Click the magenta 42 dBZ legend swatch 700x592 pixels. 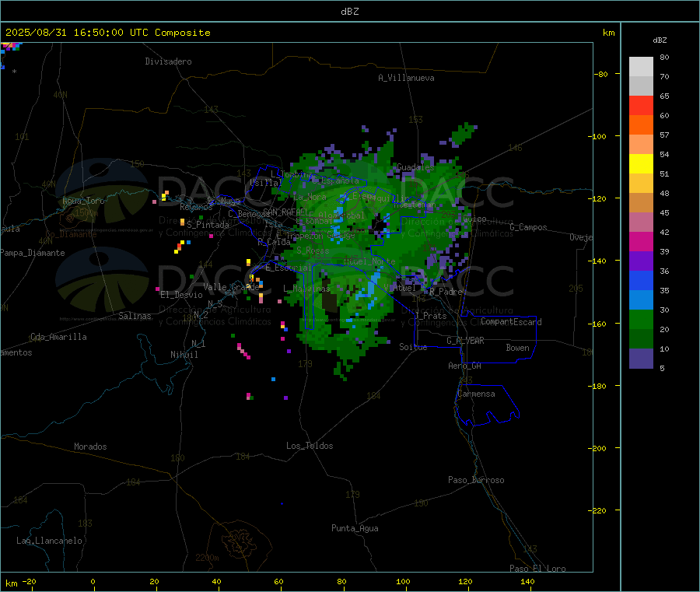click(x=641, y=241)
